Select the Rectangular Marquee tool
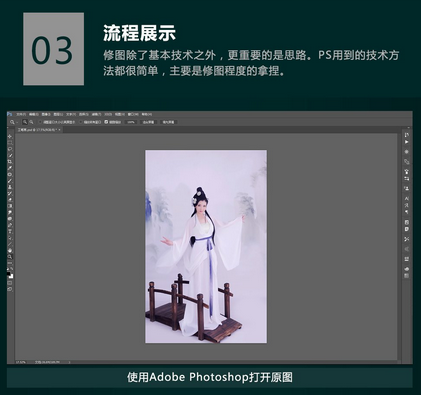The width and height of the screenshot is (421, 395). coord(10,143)
